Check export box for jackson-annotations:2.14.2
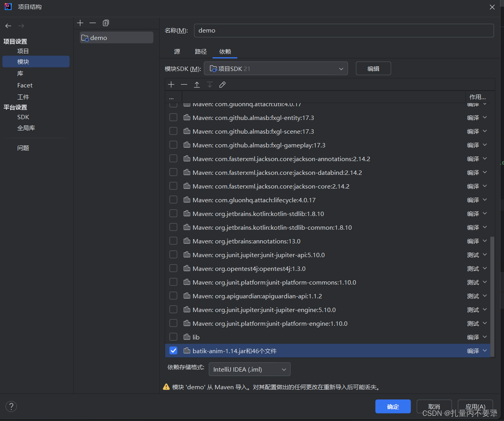 coord(173,158)
